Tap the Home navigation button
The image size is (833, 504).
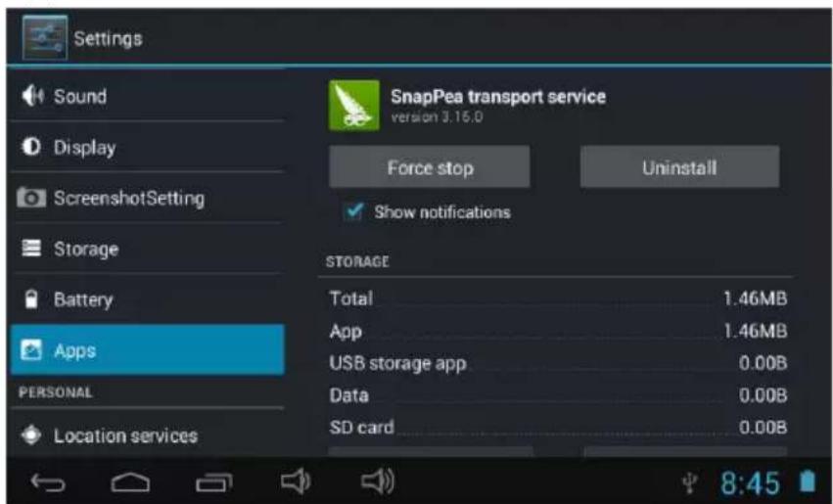coord(130,482)
